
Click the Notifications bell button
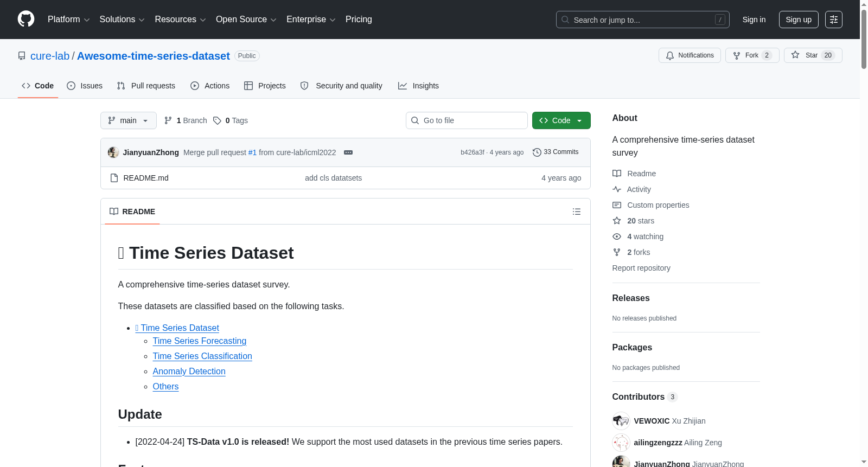click(x=690, y=55)
